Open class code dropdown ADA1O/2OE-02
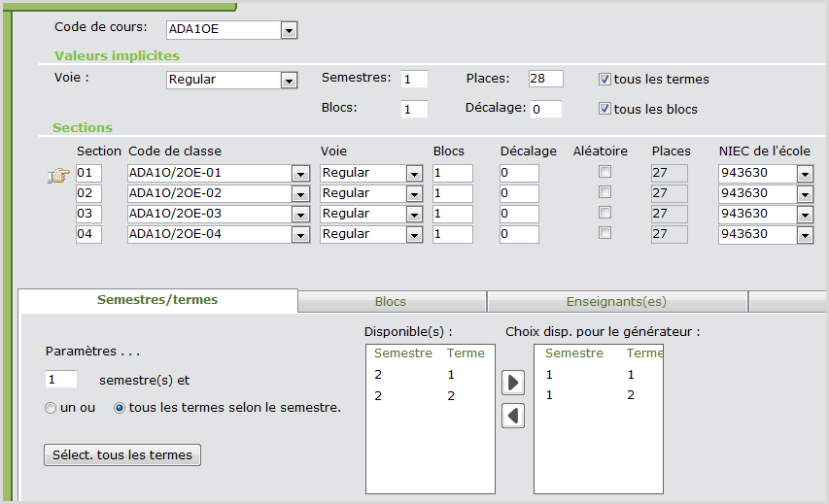 (x=299, y=194)
